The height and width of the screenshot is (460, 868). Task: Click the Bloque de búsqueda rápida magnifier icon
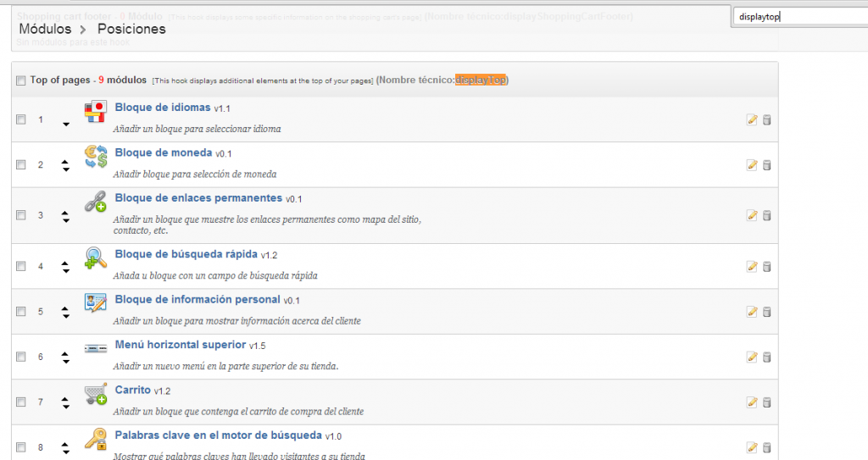click(95, 258)
